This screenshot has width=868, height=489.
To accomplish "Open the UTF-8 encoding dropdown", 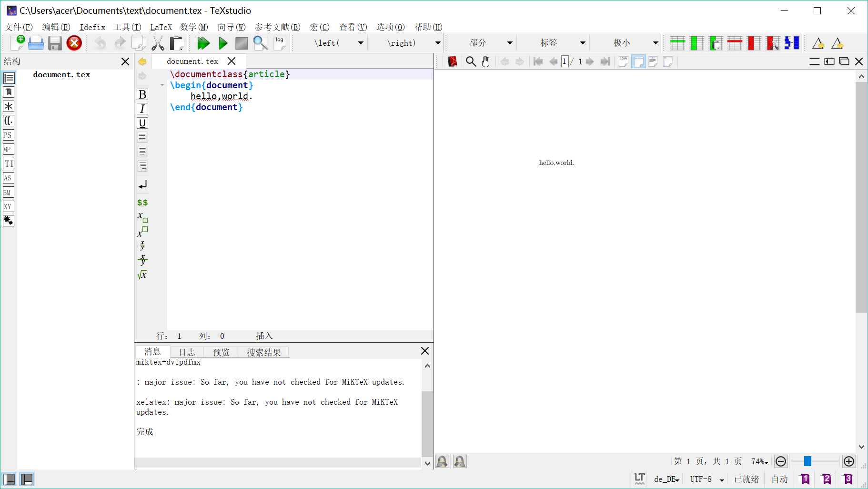I will pyautogui.click(x=707, y=479).
